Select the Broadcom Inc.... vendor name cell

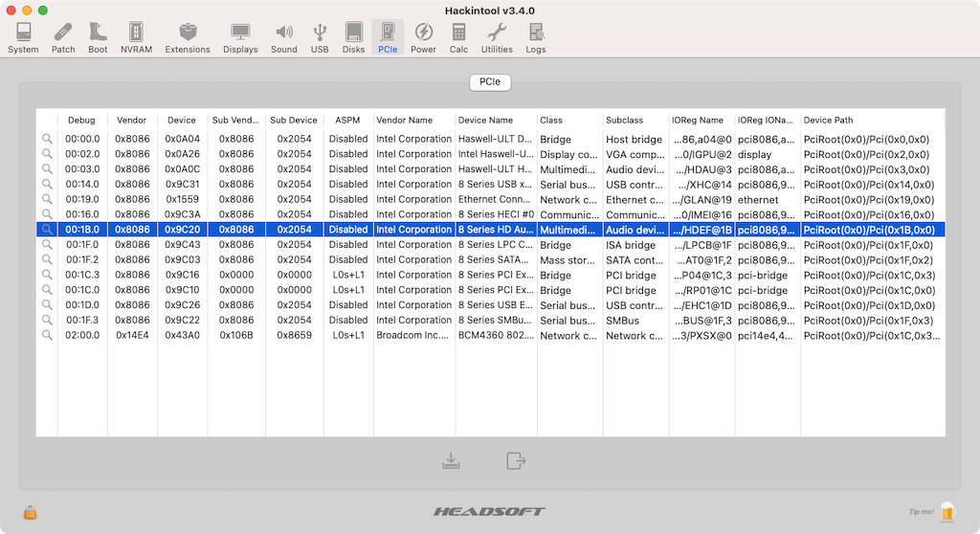pyautogui.click(x=413, y=335)
